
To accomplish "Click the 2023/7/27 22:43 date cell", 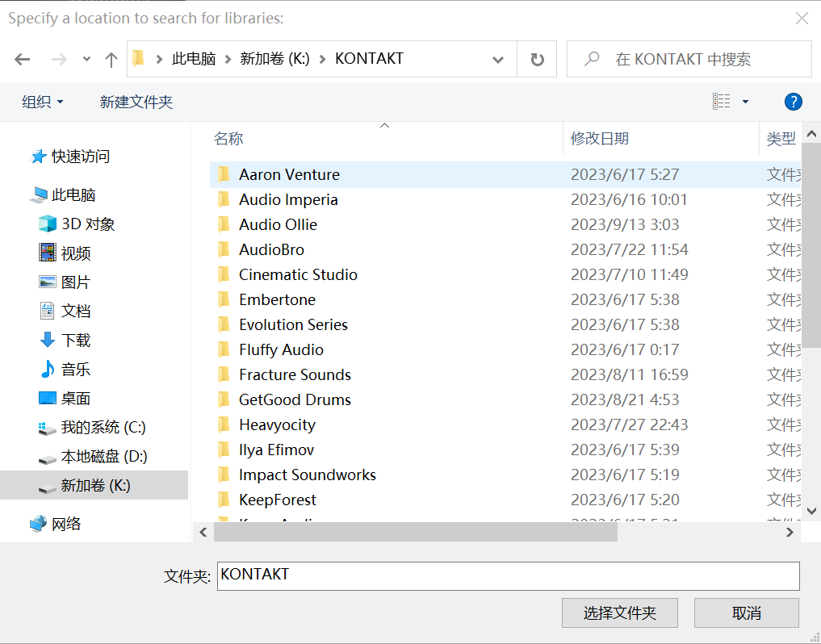I will coord(630,424).
